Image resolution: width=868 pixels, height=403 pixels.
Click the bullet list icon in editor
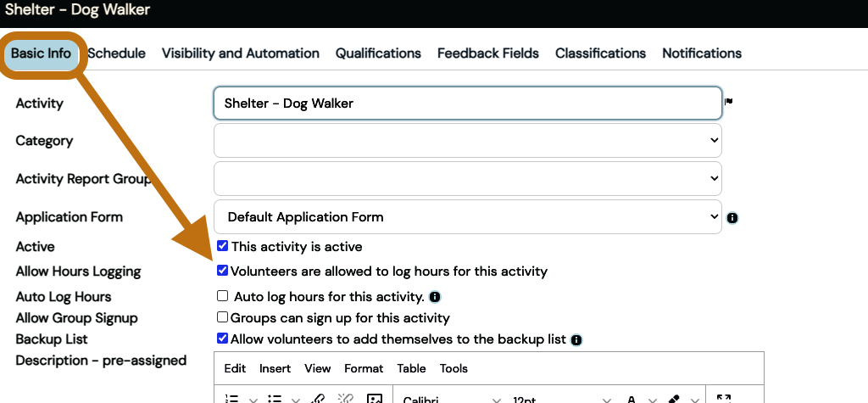275,398
